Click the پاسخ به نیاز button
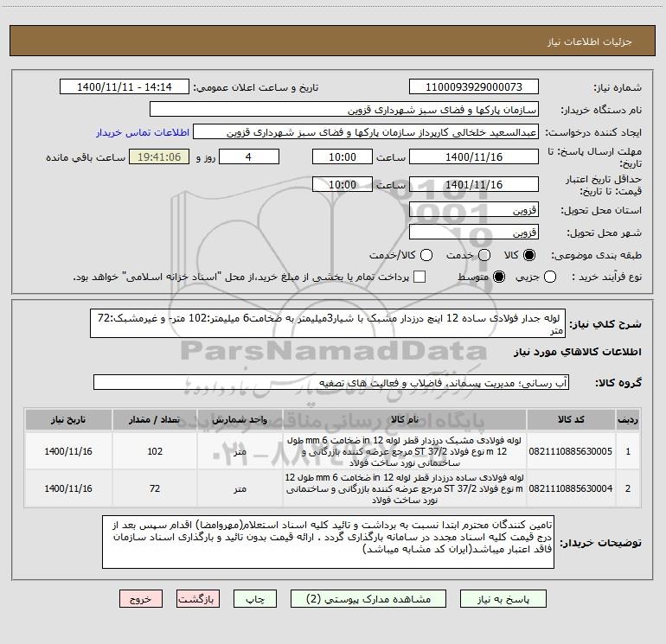Viewport: 666px width, 644px height. tap(503, 598)
